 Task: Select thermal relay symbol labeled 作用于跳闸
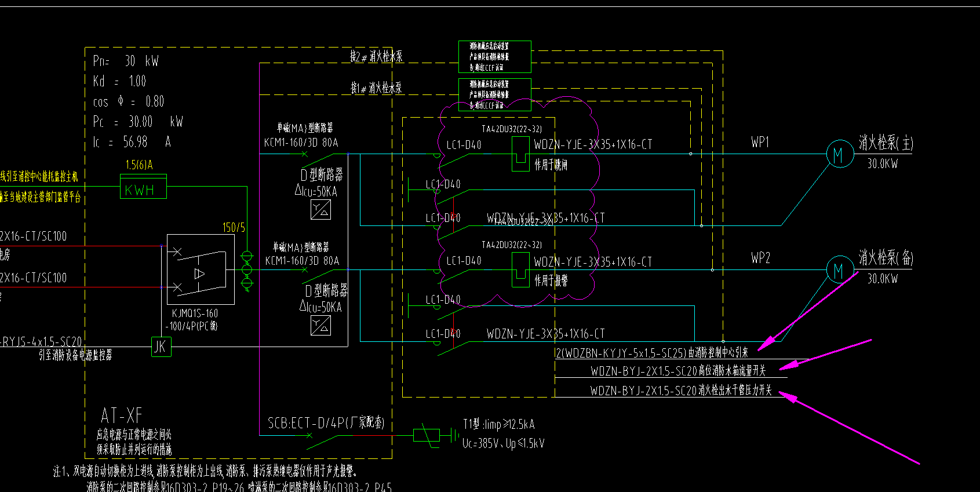coord(520,154)
